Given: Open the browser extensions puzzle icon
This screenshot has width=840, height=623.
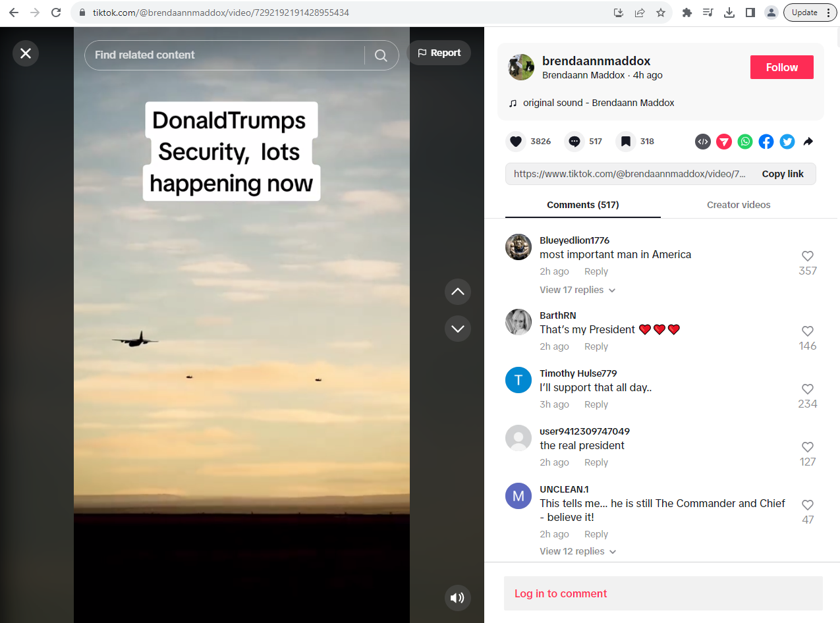Looking at the screenshot, I should [x=687, y=13].
